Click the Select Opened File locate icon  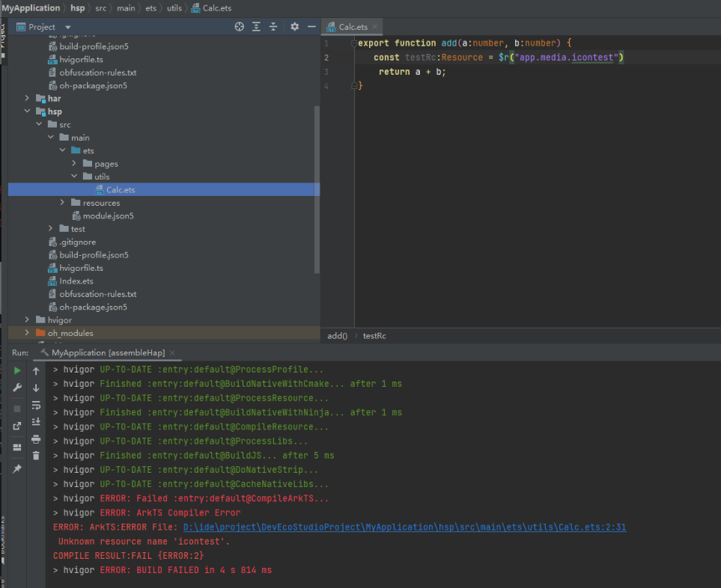pos(240,27)
